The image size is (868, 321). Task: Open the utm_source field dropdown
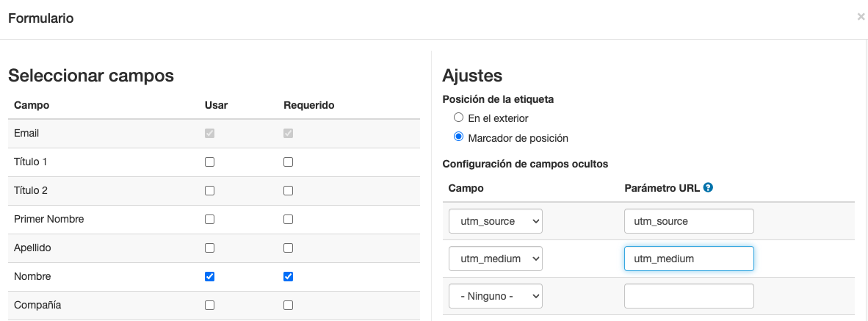(x=495, y=221)
